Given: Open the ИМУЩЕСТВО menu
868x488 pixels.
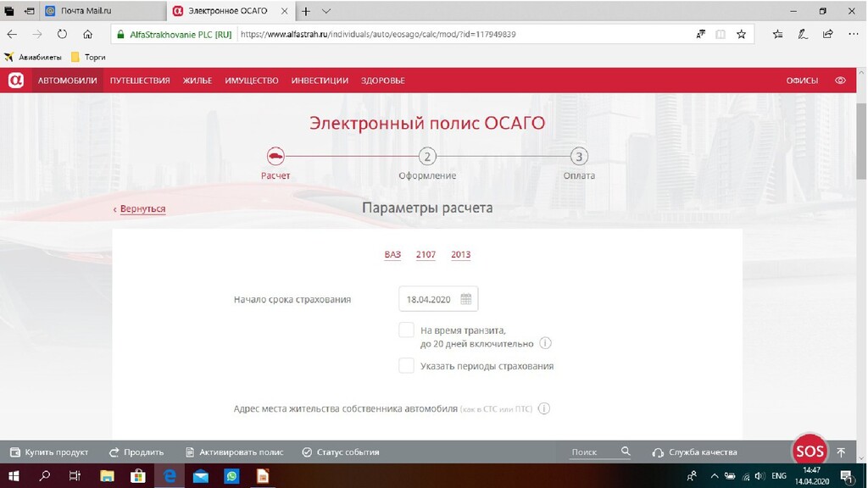Looking at the screenshot, I should coord(251,80).
